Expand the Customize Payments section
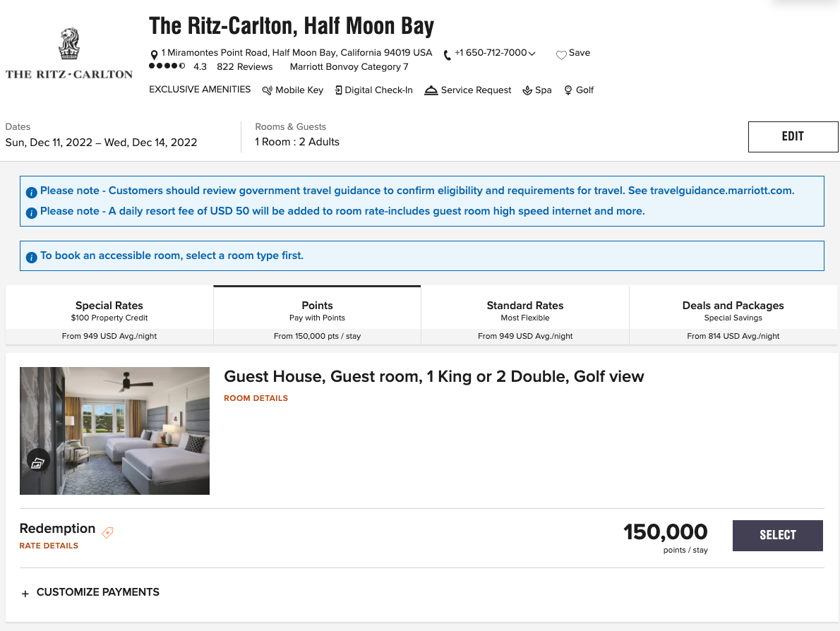This screenshot has width=840, height=631. point(90,592)
